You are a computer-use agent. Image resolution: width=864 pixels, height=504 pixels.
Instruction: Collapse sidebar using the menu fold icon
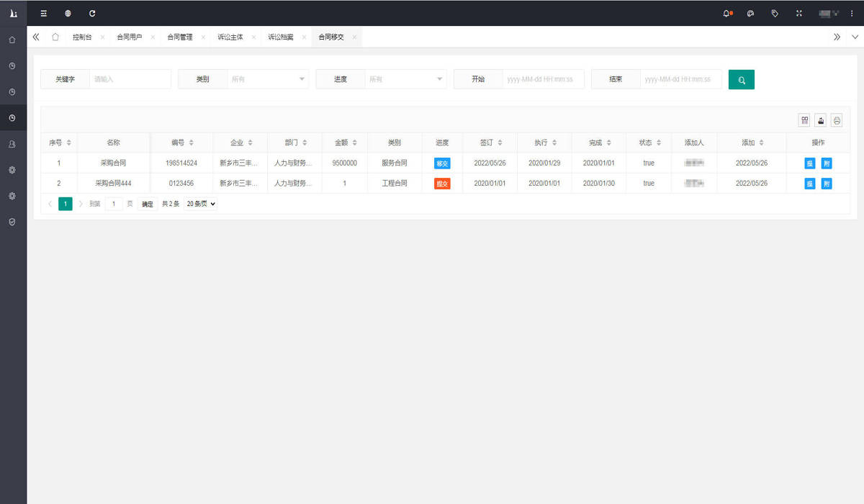click(44, 13)
